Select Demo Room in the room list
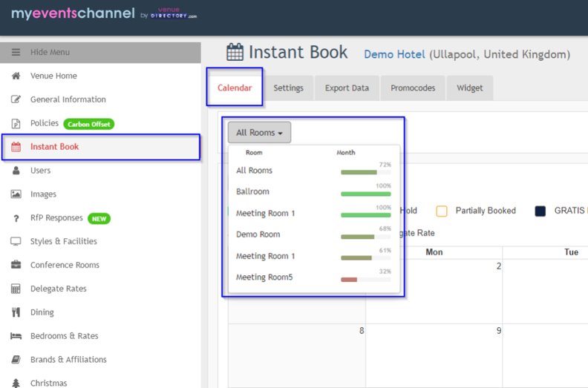The width and height of the screenshot is (588, 388). coord(258,234)
